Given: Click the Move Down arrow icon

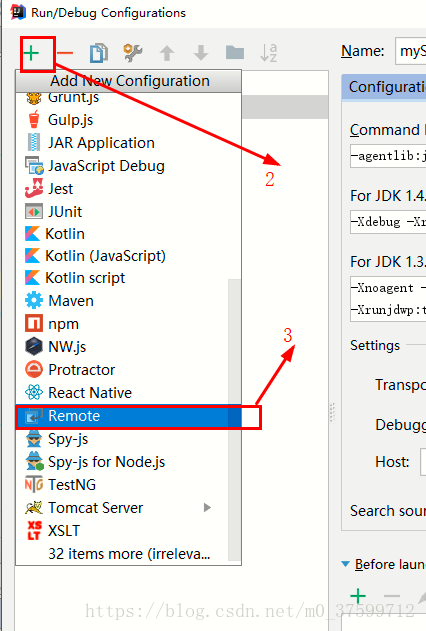Looking at the screenshot, I should pyautogui.click(x=201, y=53).
